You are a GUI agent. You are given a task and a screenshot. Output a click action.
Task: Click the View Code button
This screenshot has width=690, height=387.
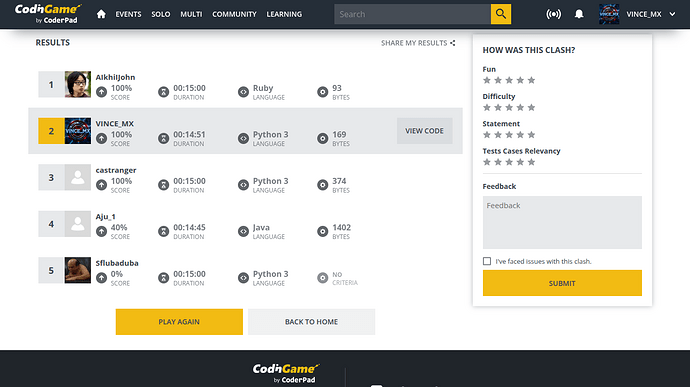[424, 131]
